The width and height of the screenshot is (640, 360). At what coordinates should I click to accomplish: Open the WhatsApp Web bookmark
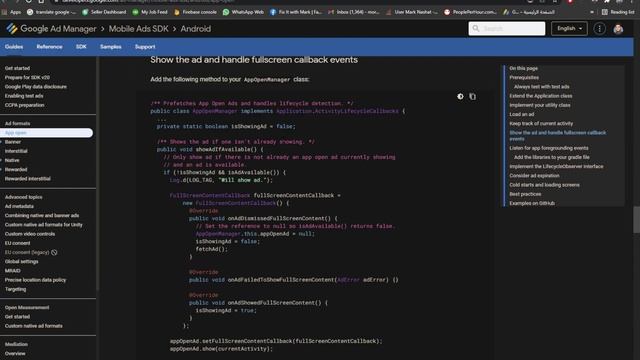tap(243, 12)
